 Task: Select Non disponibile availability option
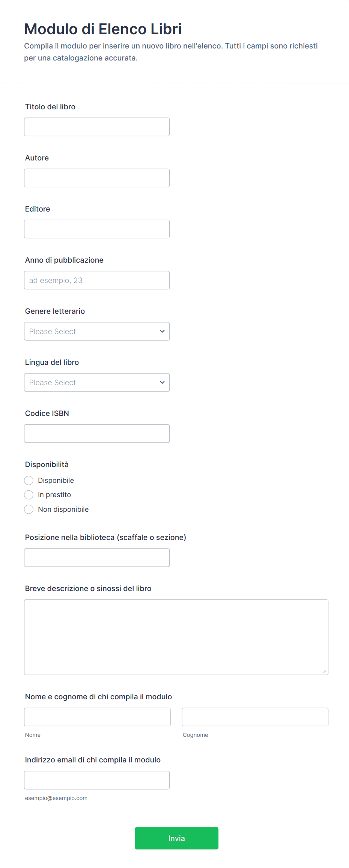29,510
